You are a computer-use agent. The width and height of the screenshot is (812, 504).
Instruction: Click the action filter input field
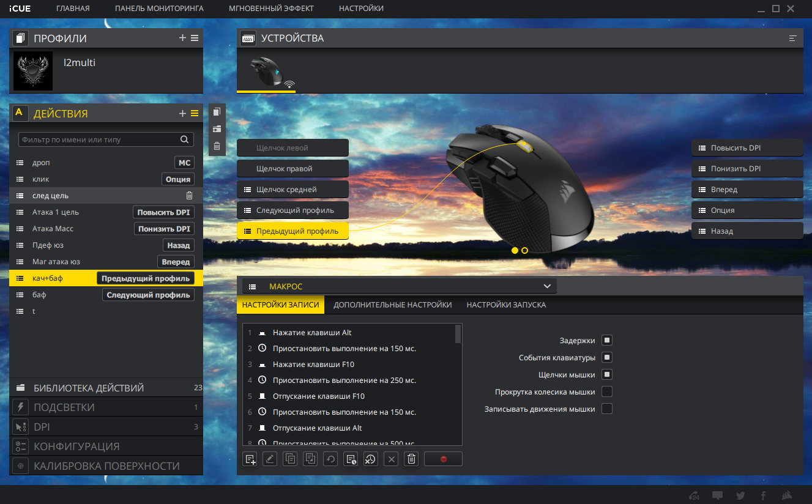(98, 139)
